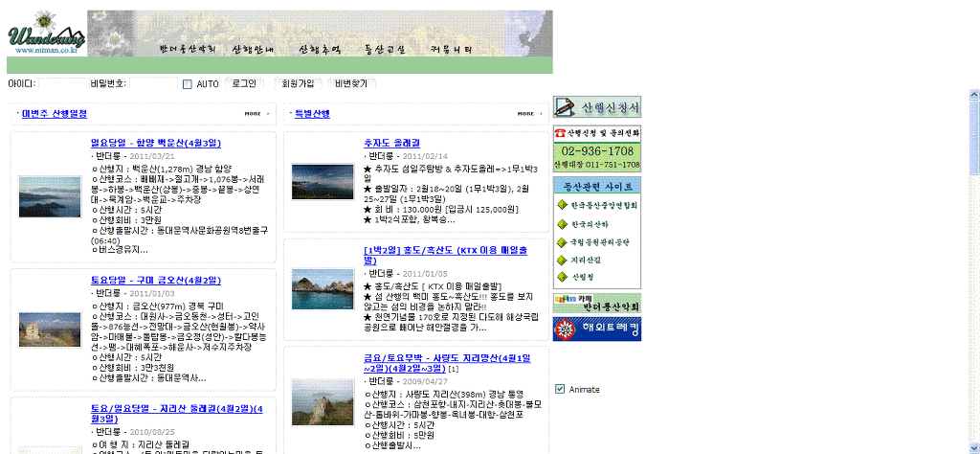Click the 2010/08/25 post date text
The image size is (980, 454).
tap(152, 431)
